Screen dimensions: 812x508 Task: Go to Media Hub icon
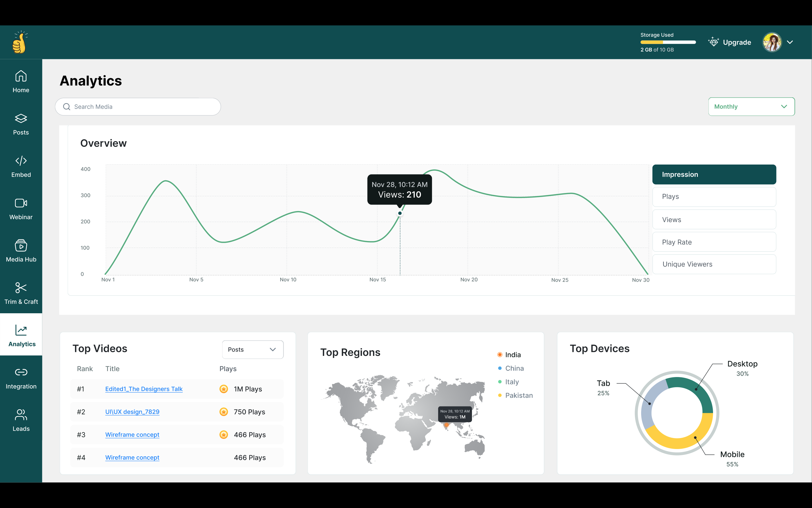(21, 245)
